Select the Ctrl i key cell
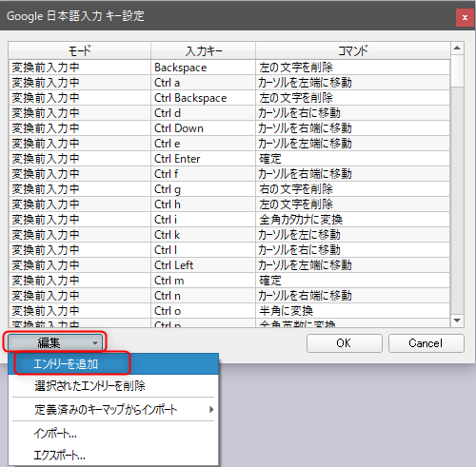 pyautogui.click(x=204, y=220)
